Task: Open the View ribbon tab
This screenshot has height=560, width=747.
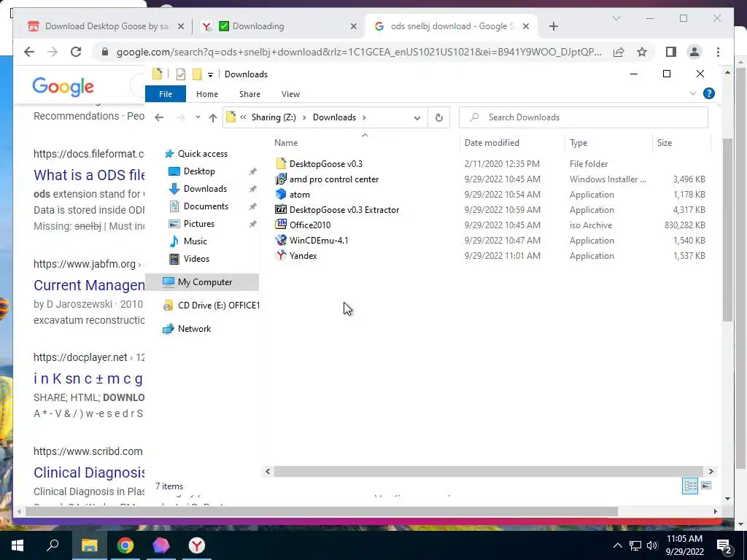Action: pos(290,94)
